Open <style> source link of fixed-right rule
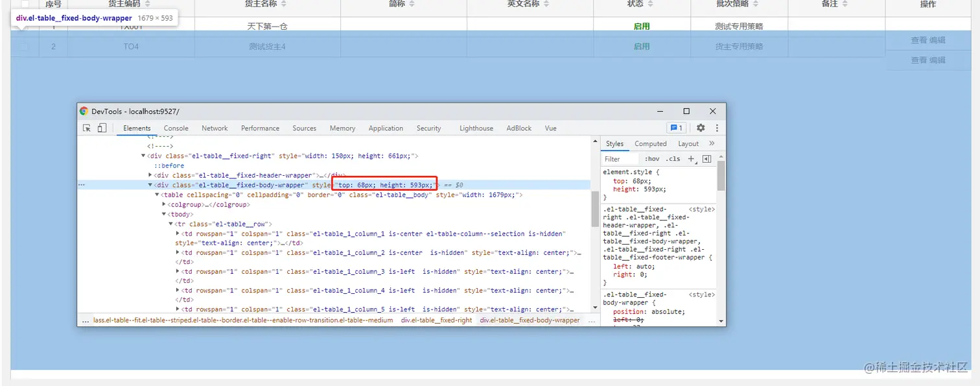The image size is (980, 386). click(701, 210)
